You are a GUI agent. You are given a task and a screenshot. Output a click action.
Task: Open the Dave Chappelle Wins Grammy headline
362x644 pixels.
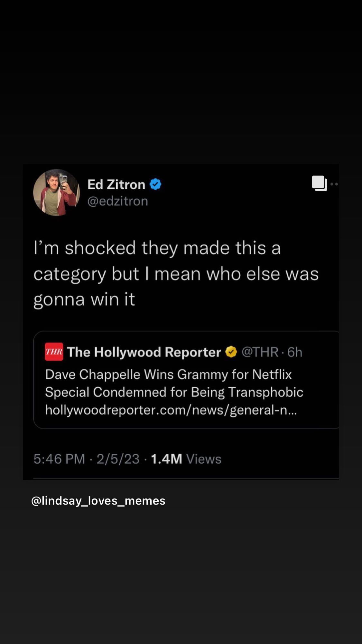168,374
